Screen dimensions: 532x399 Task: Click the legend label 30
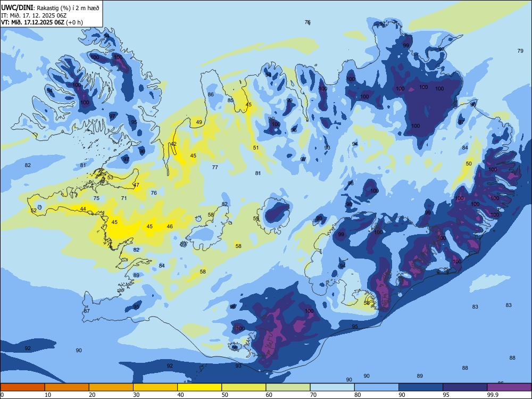tap(136, 395)
